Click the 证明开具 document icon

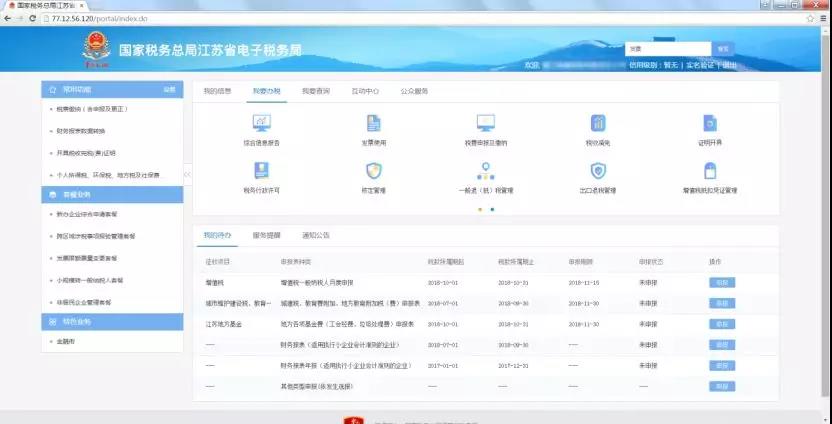(x=710, y=124)
